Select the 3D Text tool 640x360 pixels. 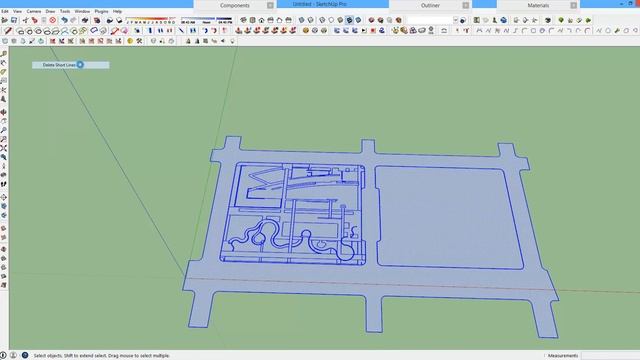[x=3, y=99]
